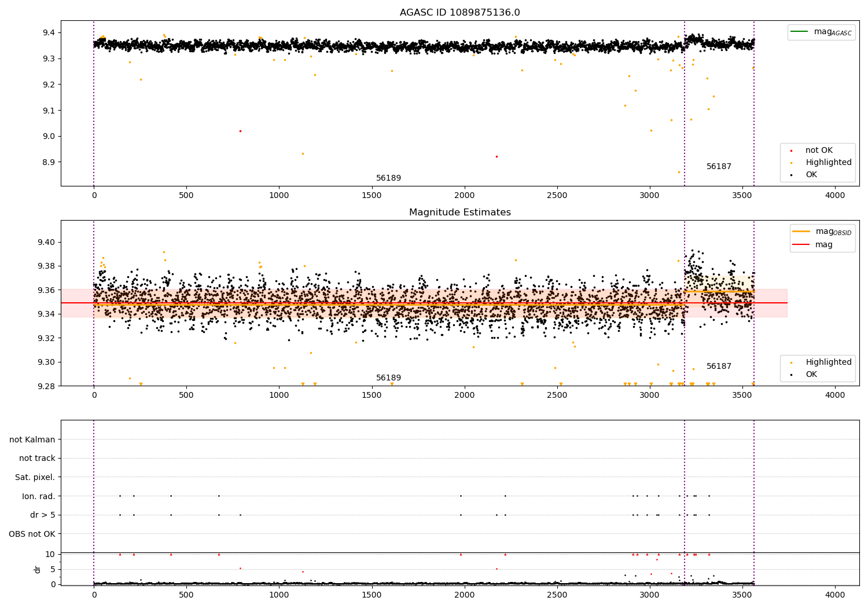Click the '1500' x-axis tick under Magnitude Estimates plot
The image size is (868, 608).
[372, 395]
